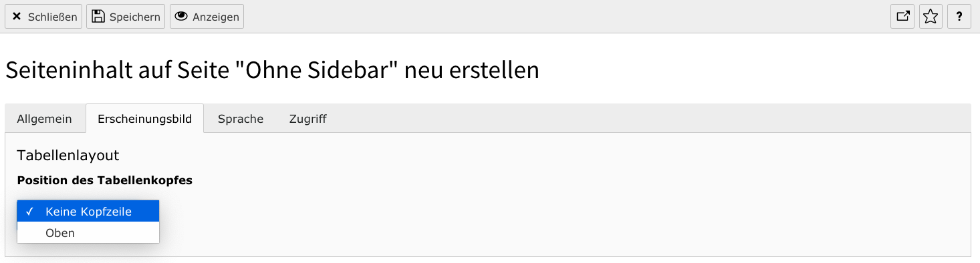980x263 pixels.
Task: Click the floppy disk save icon
Action: pos(99,17)
